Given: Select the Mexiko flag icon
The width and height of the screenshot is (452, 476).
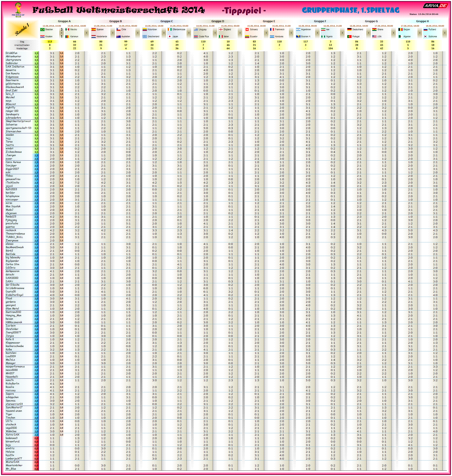Looking at the screenshot, I should pos(67,30).
